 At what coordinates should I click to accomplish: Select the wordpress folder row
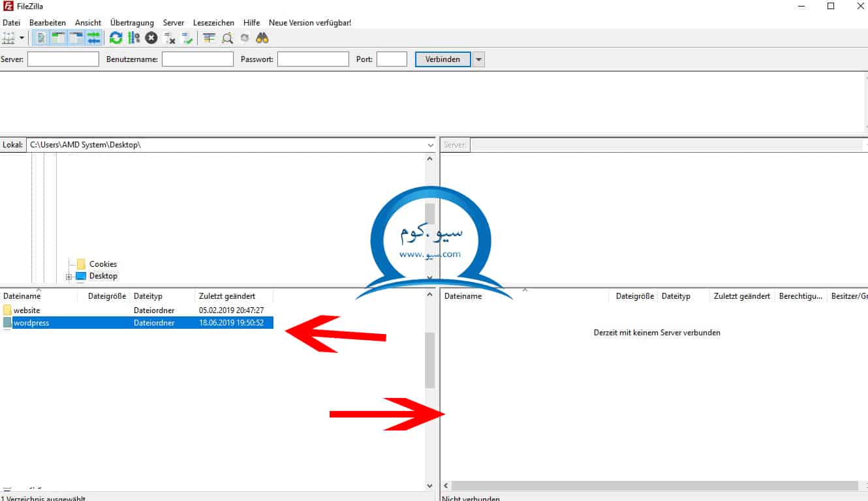click(137, 322)
